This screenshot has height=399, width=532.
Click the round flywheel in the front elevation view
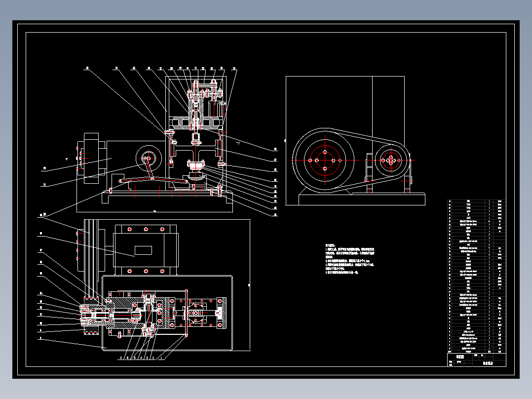tap(149, 159)
